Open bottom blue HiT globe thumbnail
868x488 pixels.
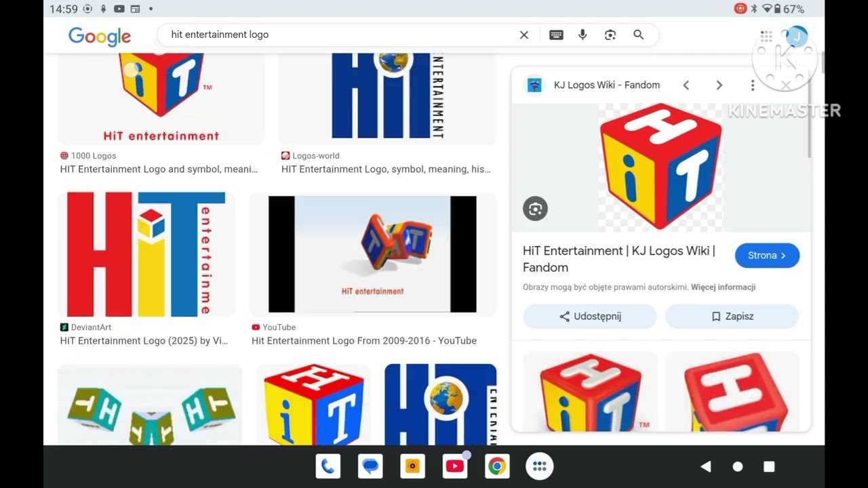point(441,405)
